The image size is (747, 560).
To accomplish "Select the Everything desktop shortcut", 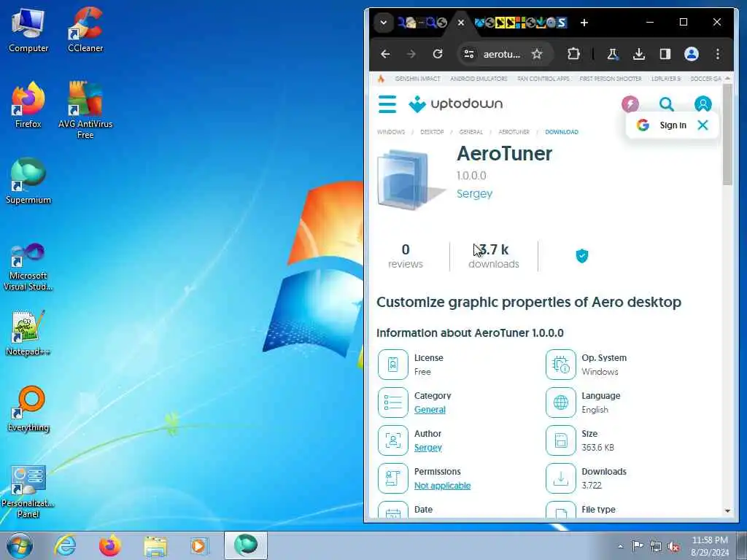I will click(x=28, y=409).
